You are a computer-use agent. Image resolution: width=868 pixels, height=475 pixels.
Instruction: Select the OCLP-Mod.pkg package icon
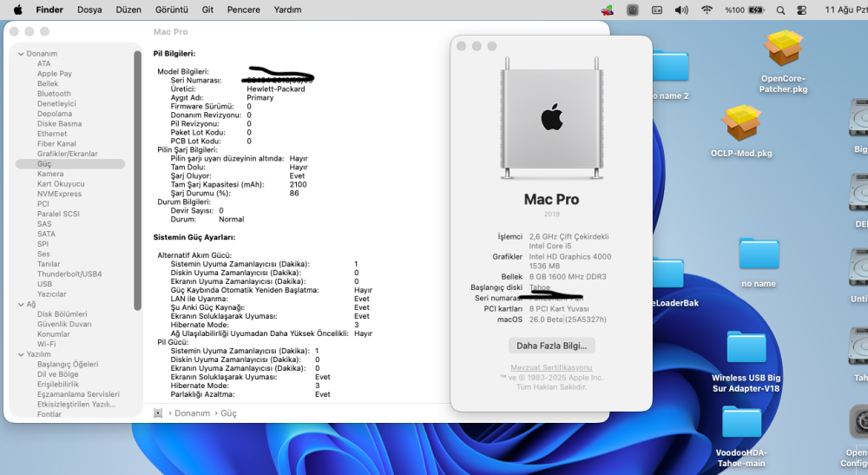[x=741, y=123]
